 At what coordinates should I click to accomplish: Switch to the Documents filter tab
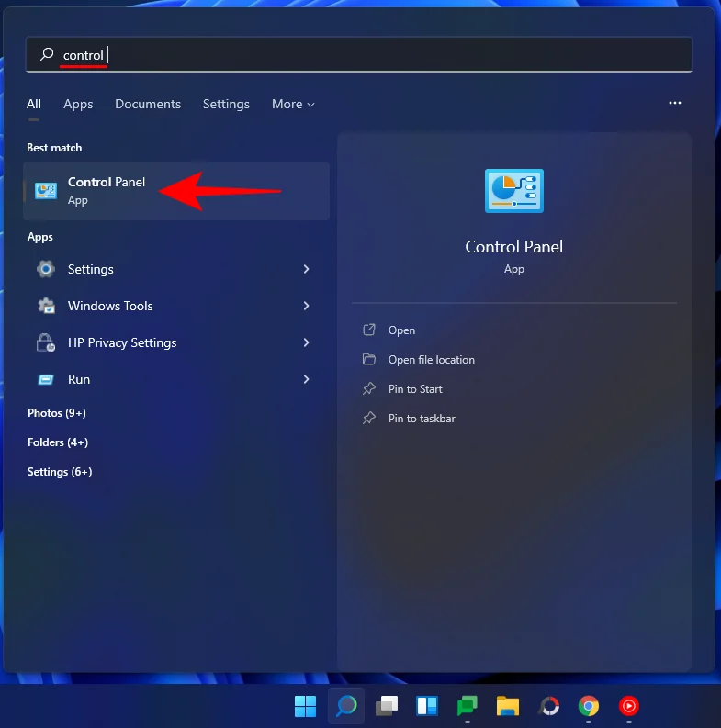[148, 104]
